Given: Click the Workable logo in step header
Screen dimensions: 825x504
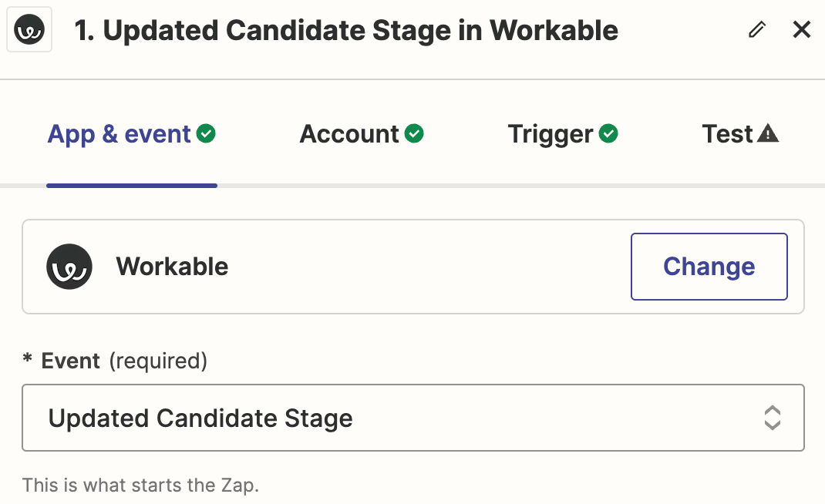Looking at the screenshot, I should (x=29, y=31).
